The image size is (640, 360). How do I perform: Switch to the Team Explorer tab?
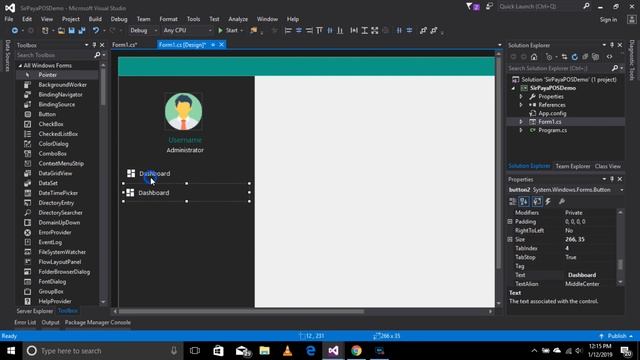(x=573, y=166)
